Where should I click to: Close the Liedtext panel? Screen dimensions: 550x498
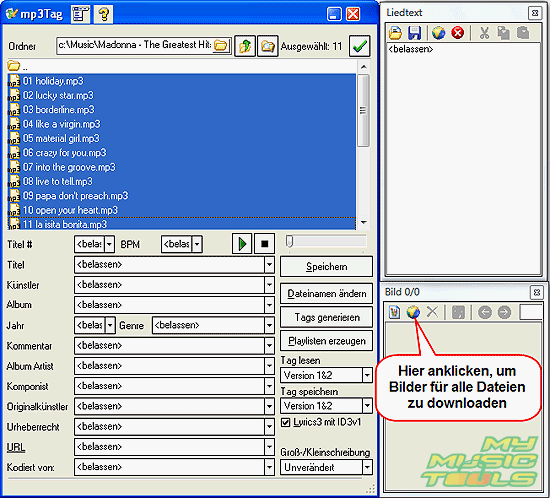click(535, 13)
